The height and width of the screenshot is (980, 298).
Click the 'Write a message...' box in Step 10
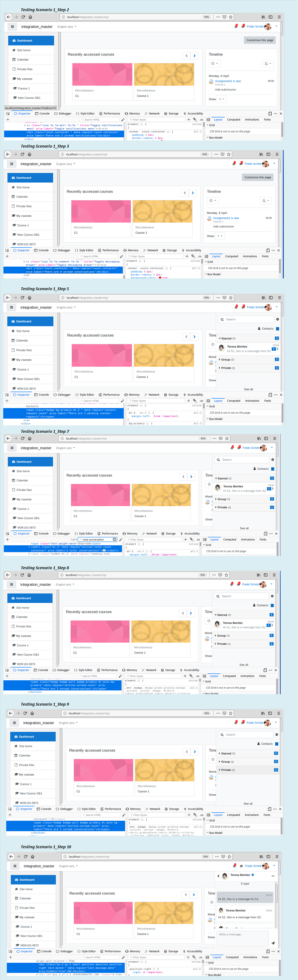243,938
